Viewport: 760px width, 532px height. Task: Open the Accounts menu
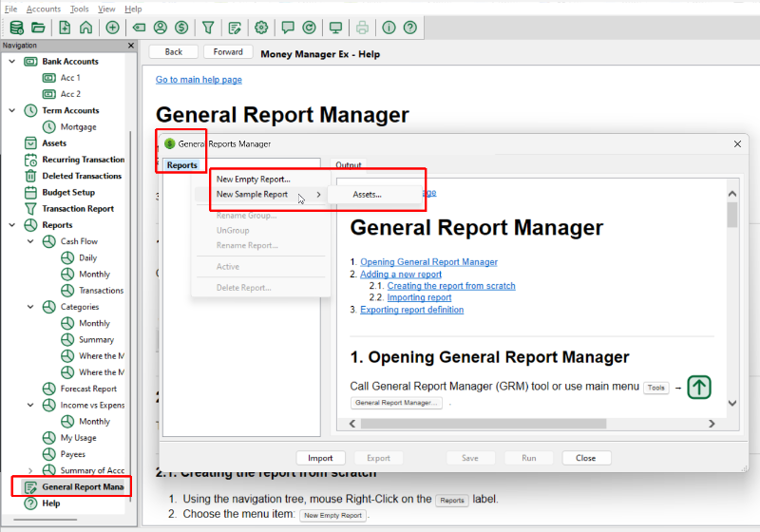point(44,9)
